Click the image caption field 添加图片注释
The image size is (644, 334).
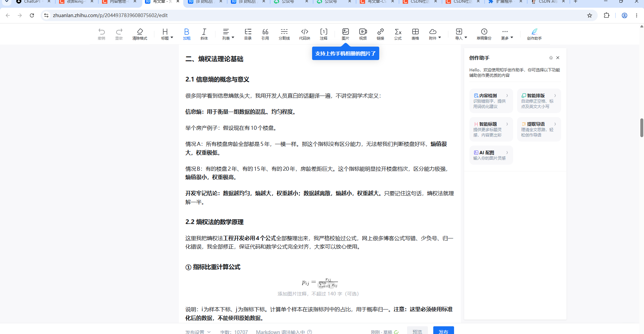(318, 294)
